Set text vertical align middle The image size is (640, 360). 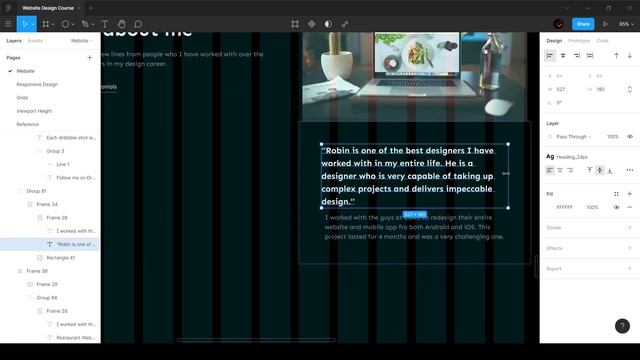coord(600,170)
